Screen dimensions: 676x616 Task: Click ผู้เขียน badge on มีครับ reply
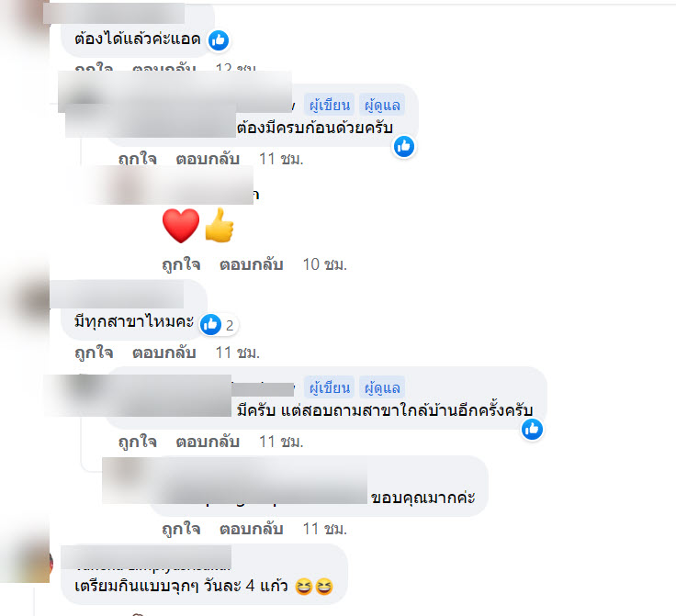click(x=330, y=387)
